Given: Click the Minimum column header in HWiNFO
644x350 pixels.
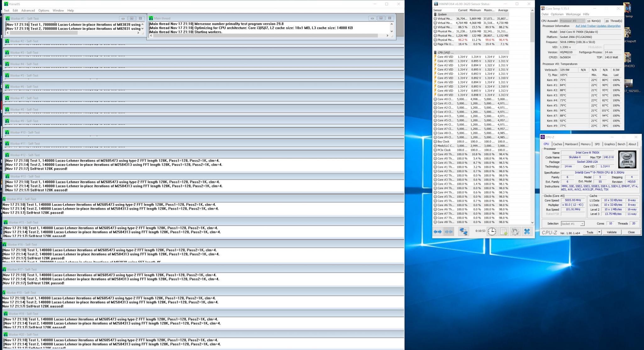Looking at the screenshot, I should coord(475,10).
